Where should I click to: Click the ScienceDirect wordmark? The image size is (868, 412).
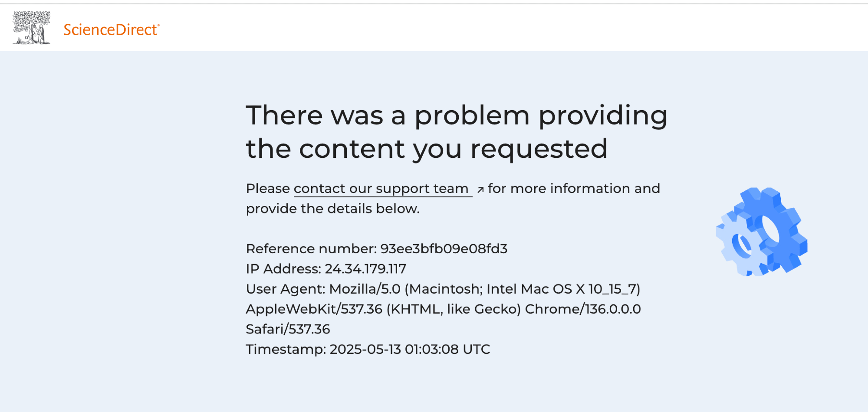111,29
